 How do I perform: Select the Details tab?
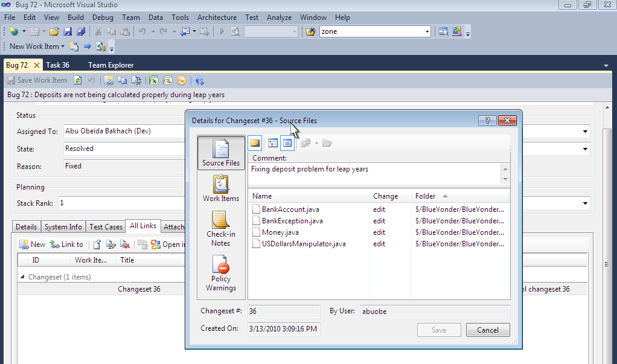tap(27, 226)
